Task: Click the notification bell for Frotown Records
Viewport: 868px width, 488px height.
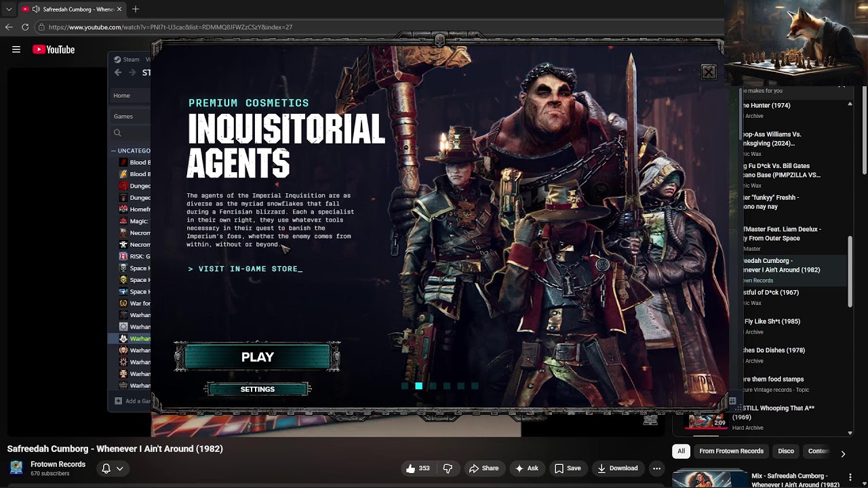Action: pos(106,468)
